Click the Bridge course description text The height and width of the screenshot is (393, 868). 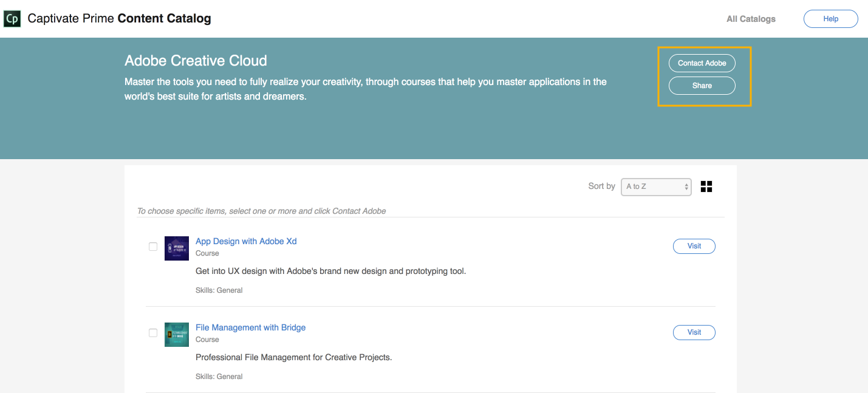coord(293,357)
